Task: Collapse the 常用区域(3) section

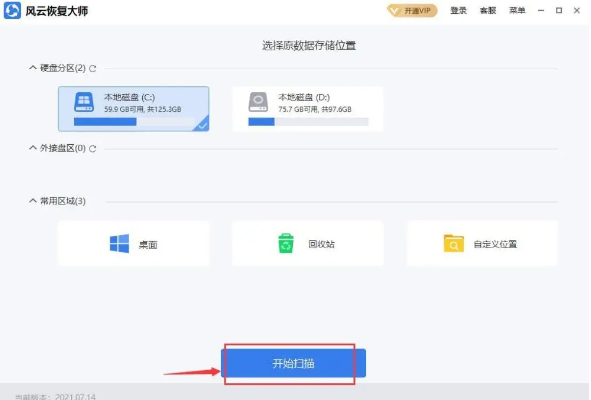Action: tap(33, 201)
